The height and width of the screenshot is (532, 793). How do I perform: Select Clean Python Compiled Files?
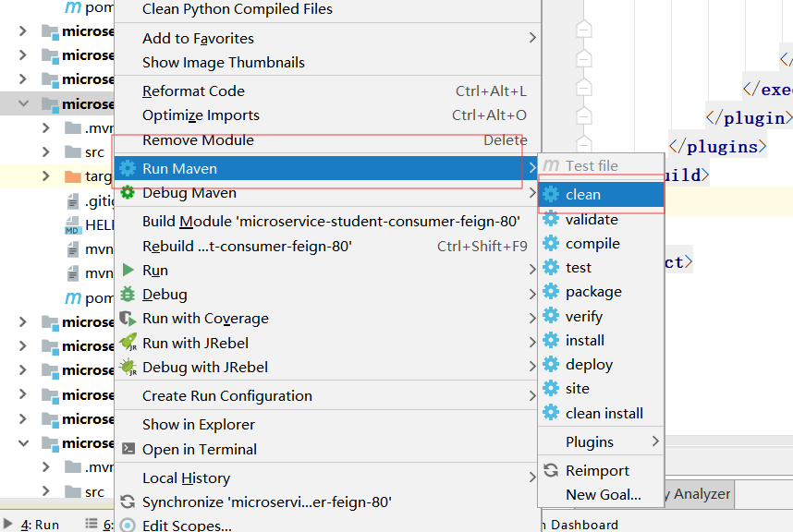(x=327, y=9)
